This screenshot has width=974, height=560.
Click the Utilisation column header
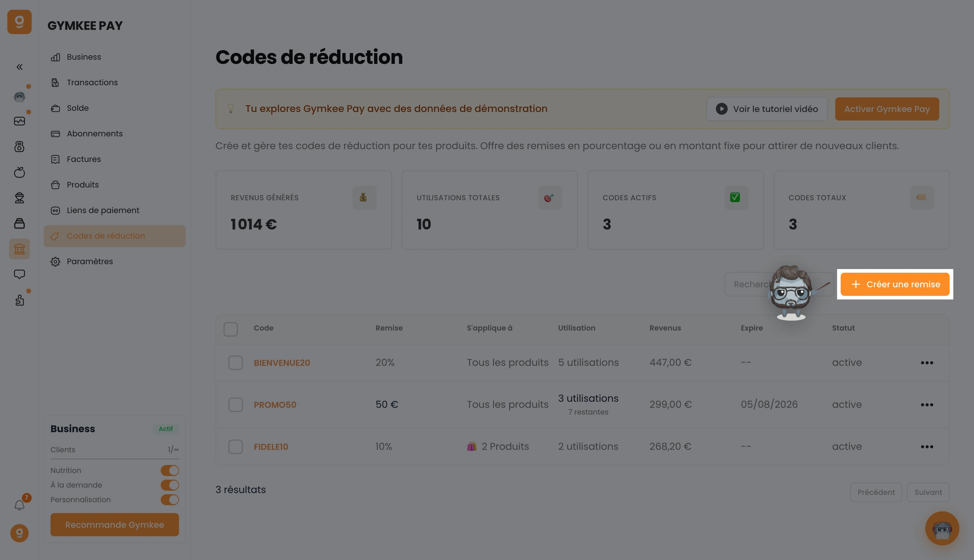[x=576, y=328]
